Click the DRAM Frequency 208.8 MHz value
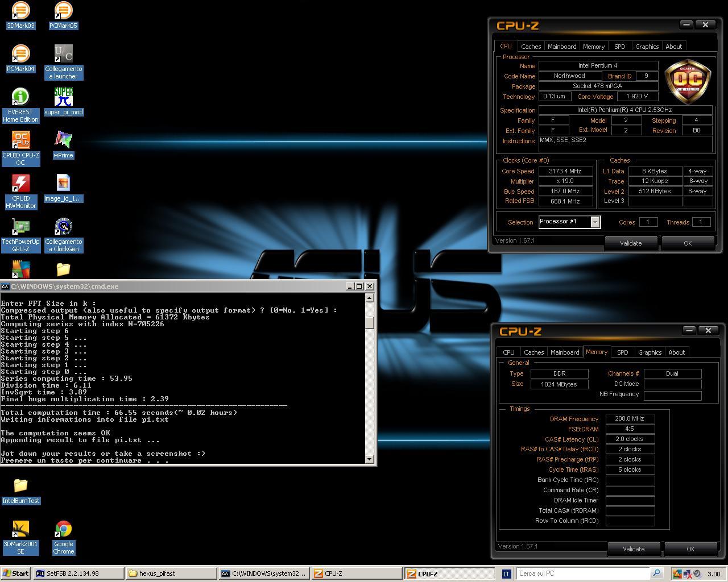Viewport: 728px width, 582px height. tap(630, 418)
